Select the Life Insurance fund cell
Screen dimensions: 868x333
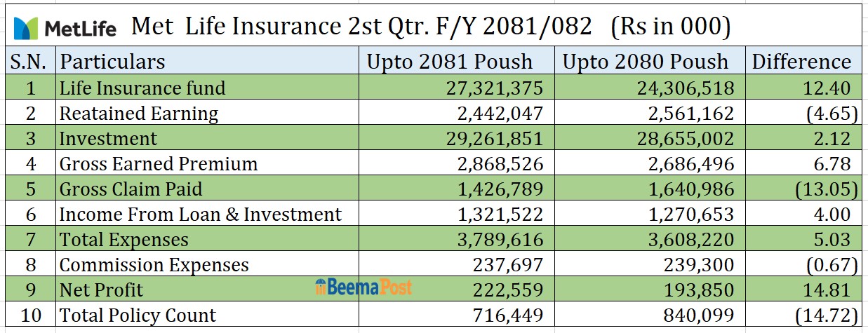(142, 88)
